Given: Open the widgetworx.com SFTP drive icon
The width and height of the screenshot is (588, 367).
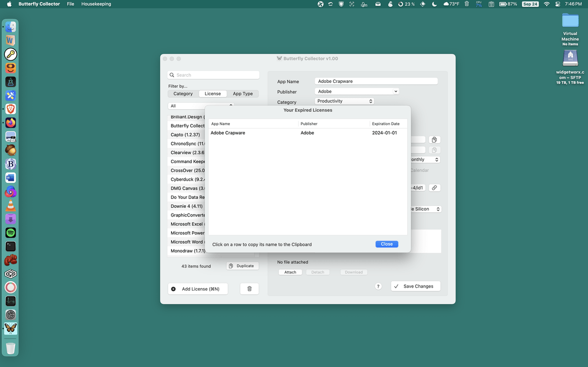Looking at the screenshot, I should click(x=570, y=58).
